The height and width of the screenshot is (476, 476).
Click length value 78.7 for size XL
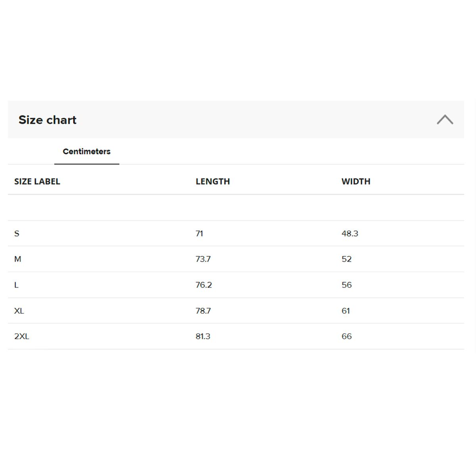[x=203, y=311]
